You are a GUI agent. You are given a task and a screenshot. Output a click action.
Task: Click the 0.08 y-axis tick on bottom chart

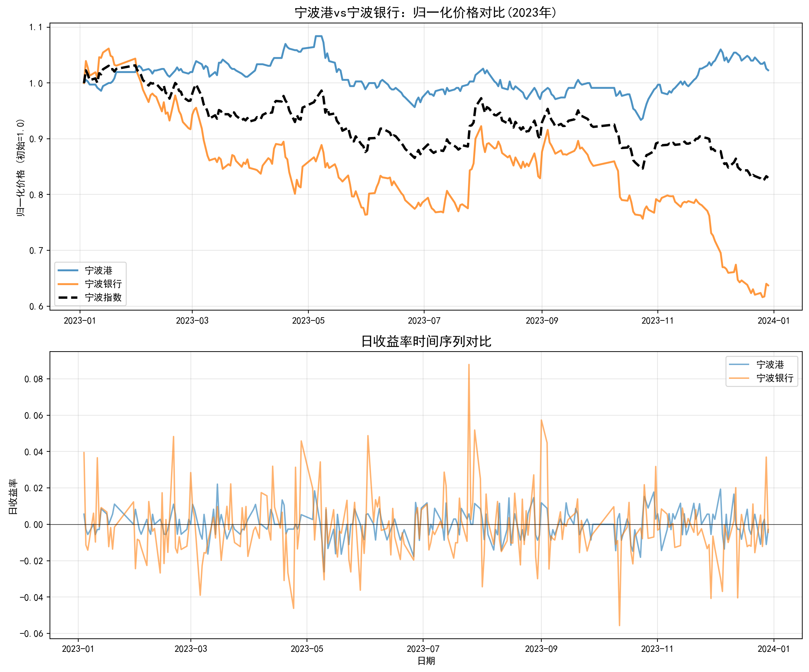click(34, 379)
